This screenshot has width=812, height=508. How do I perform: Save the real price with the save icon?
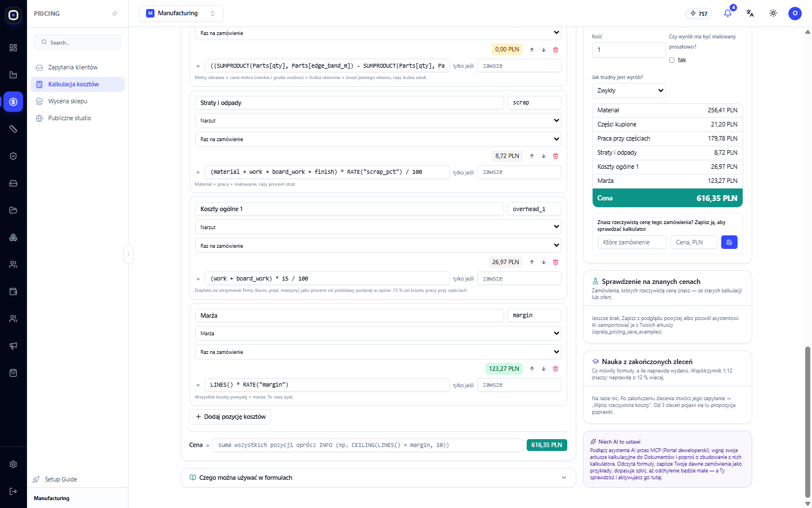729,242
